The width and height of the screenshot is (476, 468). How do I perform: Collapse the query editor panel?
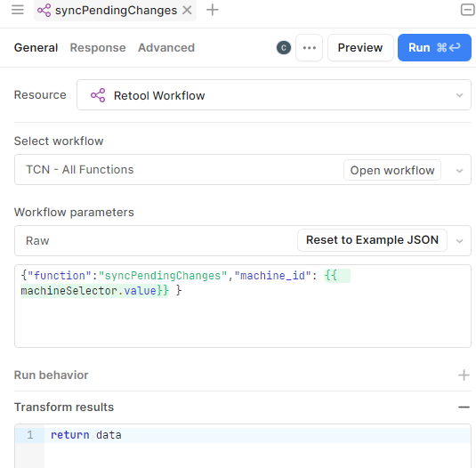point(468,10)
